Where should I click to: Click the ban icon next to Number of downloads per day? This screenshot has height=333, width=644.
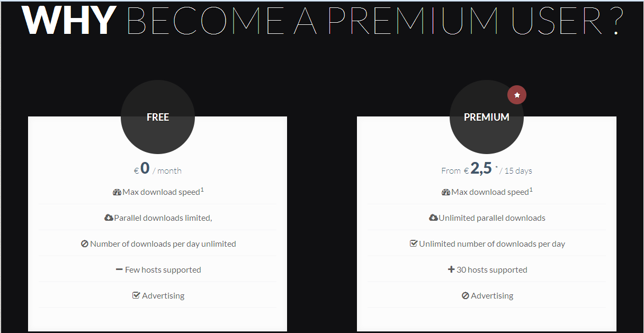point(84,244)
